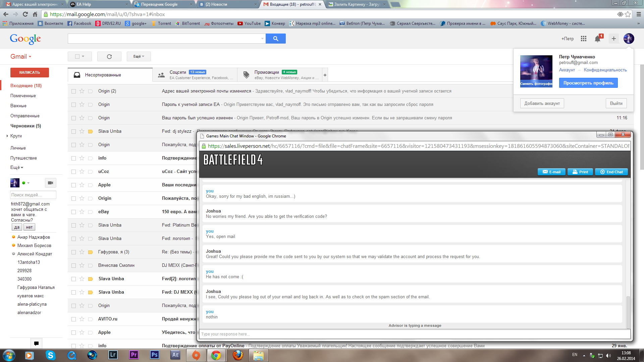Switch to the Соцсети inbox tab
This screenshot has width=644, height=362.
pyautogui.click(x=195, y=75)
